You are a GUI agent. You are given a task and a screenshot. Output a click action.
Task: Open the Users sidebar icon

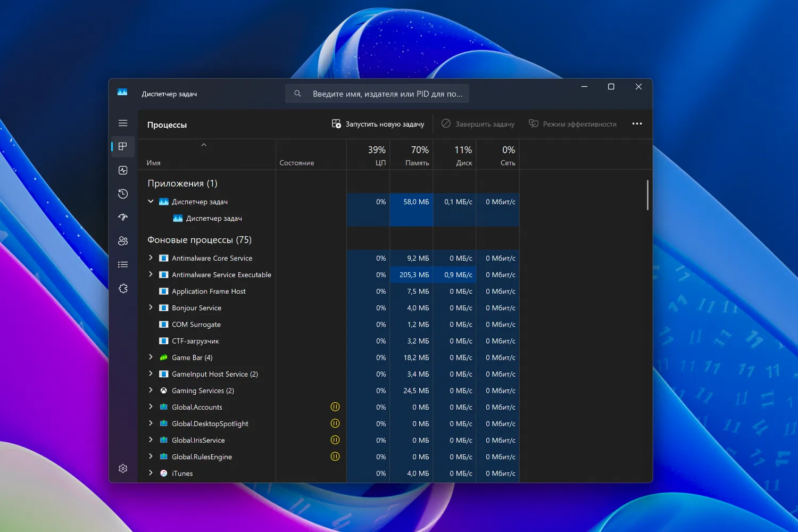pos(123,241)
